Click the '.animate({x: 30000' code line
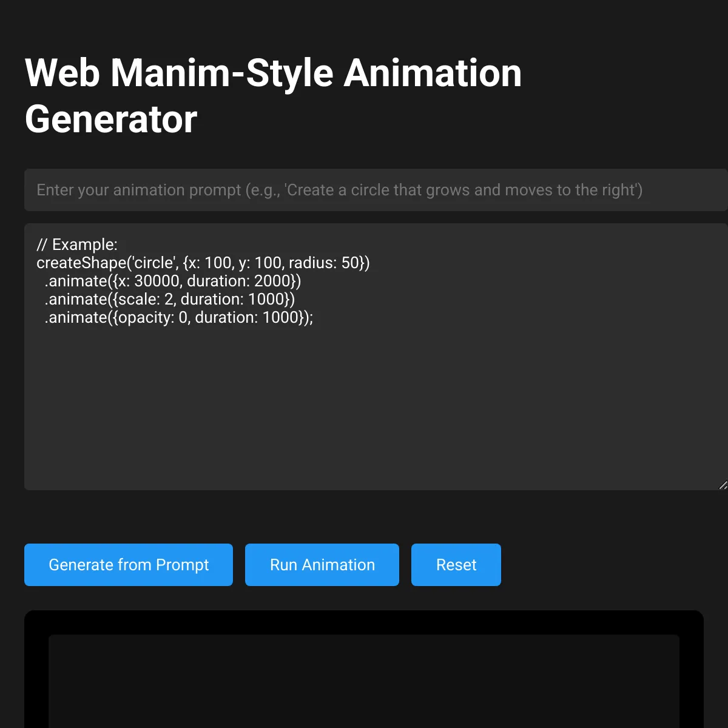Screen dimensions: 728x728 (x=173, y=281)
